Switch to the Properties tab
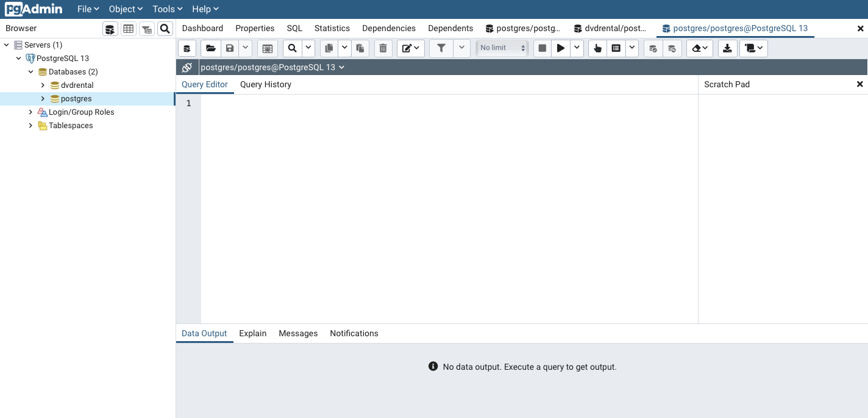The height and width of the screenshot is (418, 868). point(255,28)
